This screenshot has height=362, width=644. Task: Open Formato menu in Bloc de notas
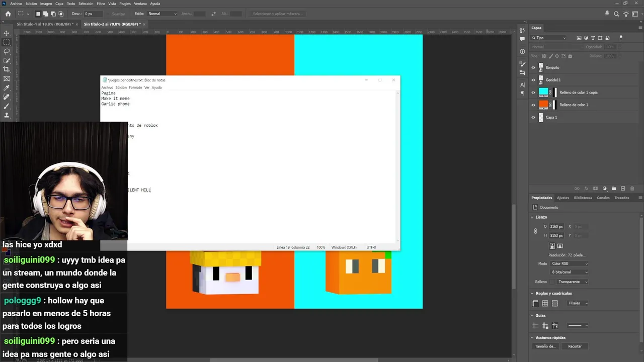(135, 87)
